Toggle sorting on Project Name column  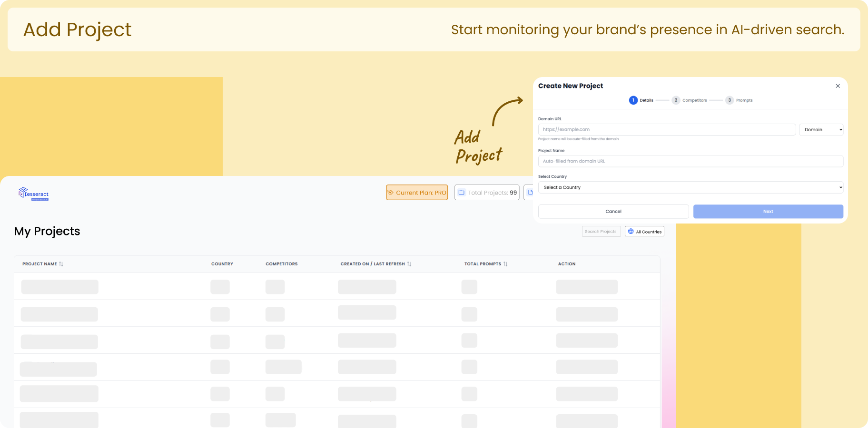(x=61, y=263)
